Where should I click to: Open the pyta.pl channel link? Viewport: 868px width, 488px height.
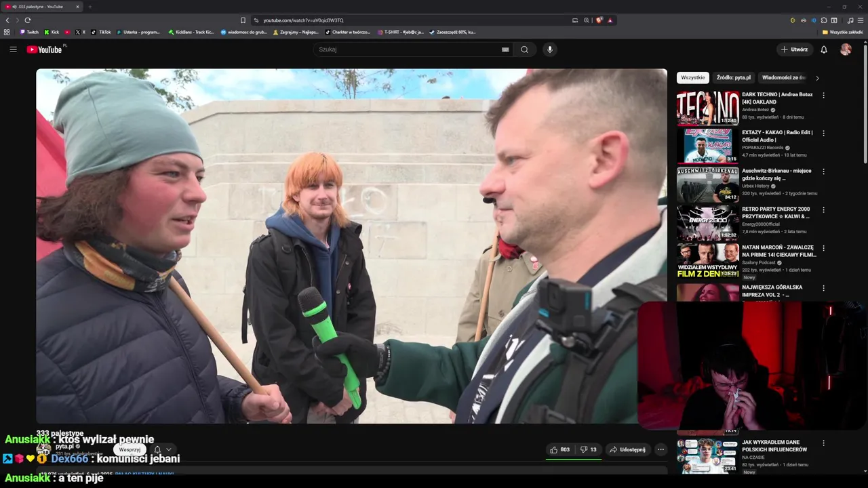coord(64,447)
